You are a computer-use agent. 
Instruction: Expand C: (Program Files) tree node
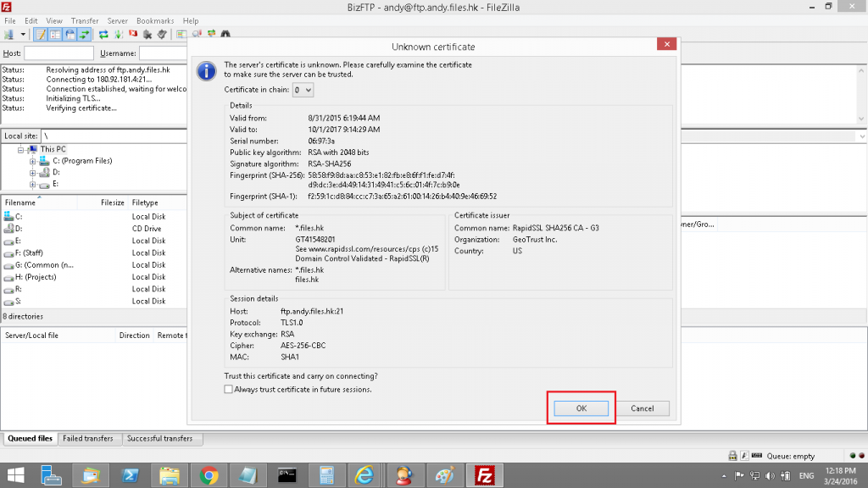33,162
